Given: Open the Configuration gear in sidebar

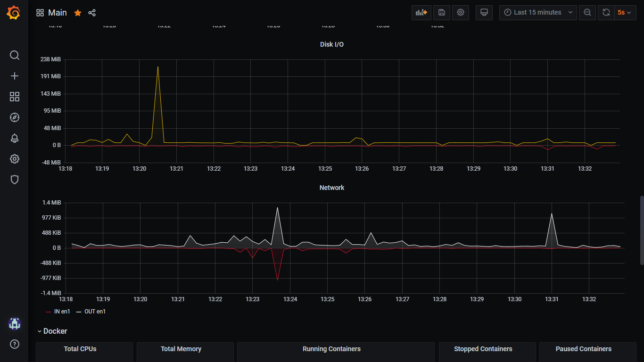Looking at the screenshot, I should pyautogui.click(x=15, y=159).
